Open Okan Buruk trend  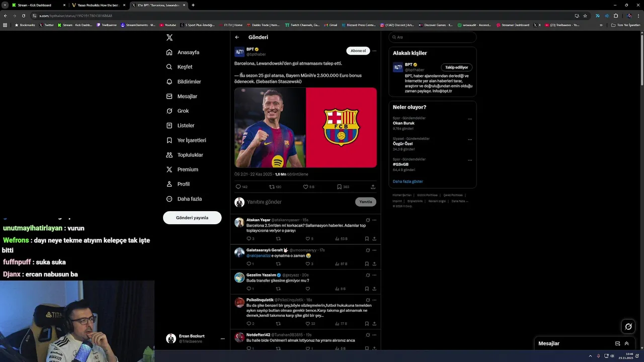click(404, 123)
